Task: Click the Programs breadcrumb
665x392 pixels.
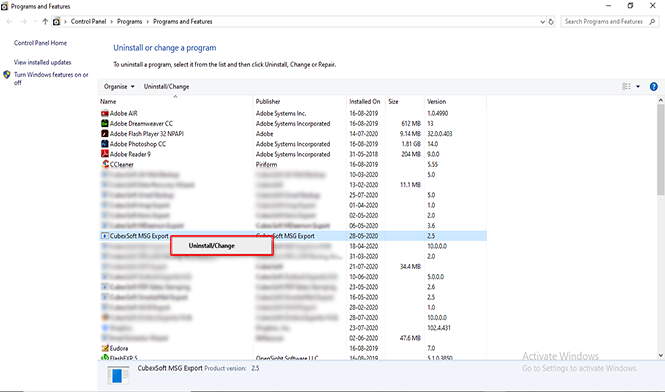Action: [129, 22]
